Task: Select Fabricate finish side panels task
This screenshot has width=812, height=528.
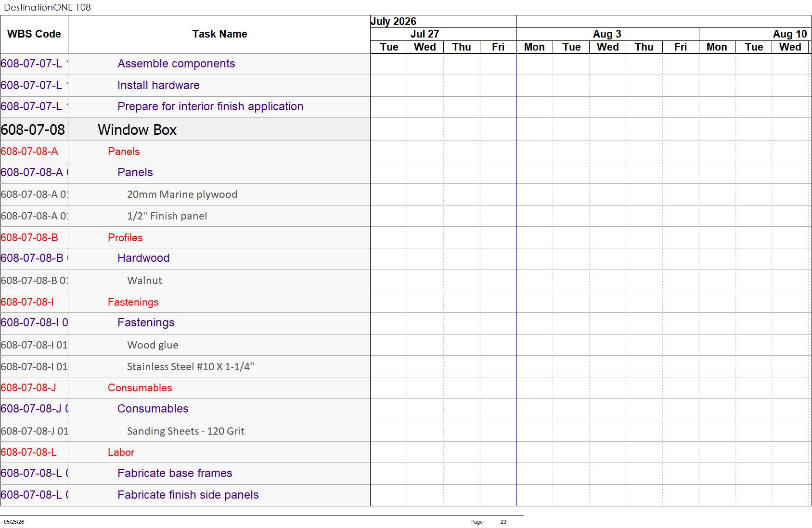Action: 188,495
